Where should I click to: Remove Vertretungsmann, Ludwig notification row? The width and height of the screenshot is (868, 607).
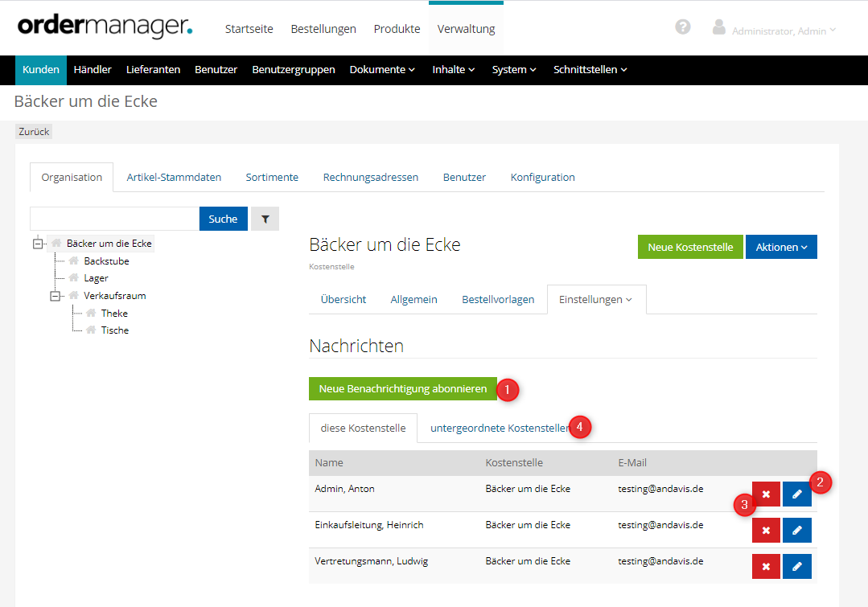click(766, 566)
